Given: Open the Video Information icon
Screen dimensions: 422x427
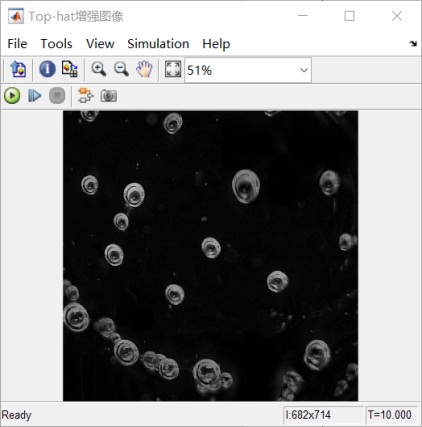Looking at the screenshot, I should tap(47, 69).
